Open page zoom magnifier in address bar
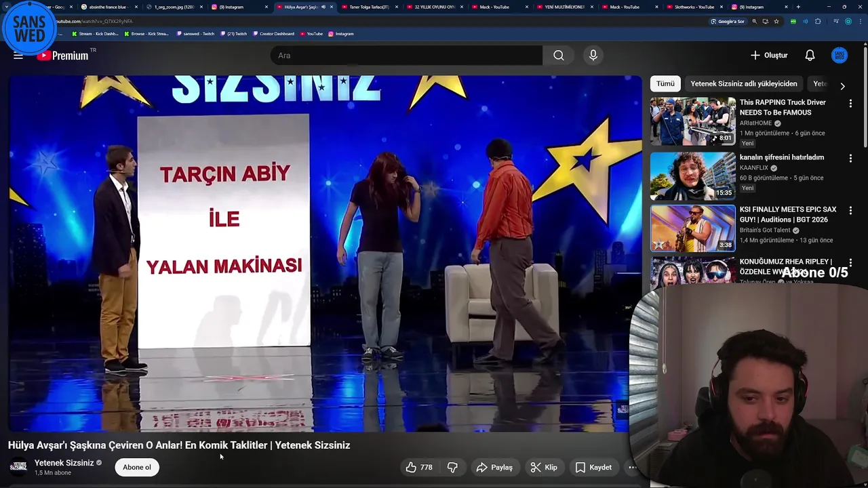The height and width of the screenshot is (488, 868). pos(753,21)
